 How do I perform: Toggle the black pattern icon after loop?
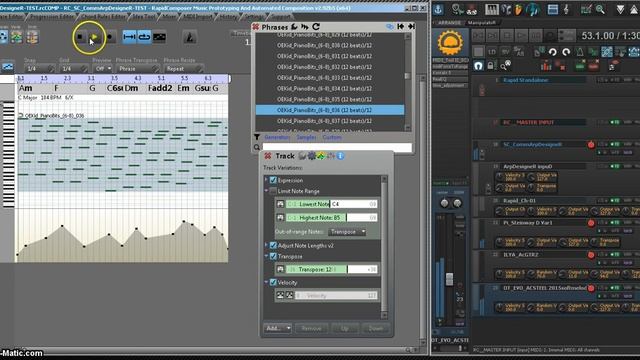click(x=159, y=37)
